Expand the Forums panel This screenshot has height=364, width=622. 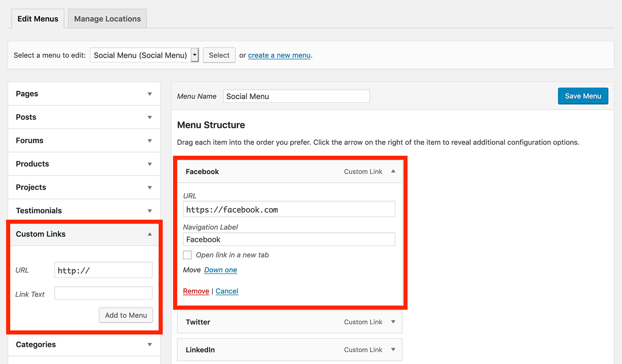point(150,141)
